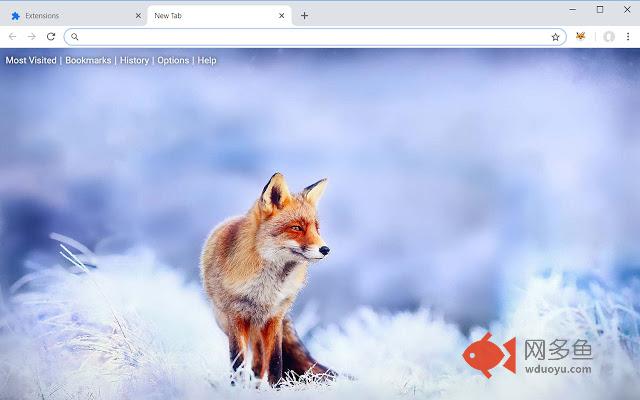The width and height of the screenshot is (640, 400).
Task: Open the History link
Action: (134, 60)
